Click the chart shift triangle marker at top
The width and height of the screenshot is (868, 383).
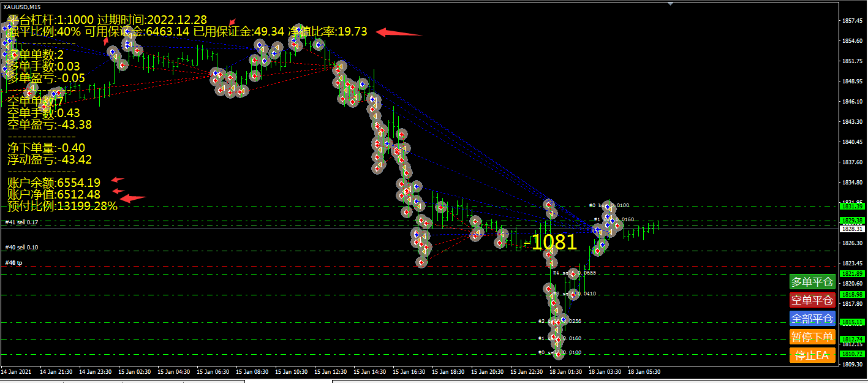tap(671, 4)
